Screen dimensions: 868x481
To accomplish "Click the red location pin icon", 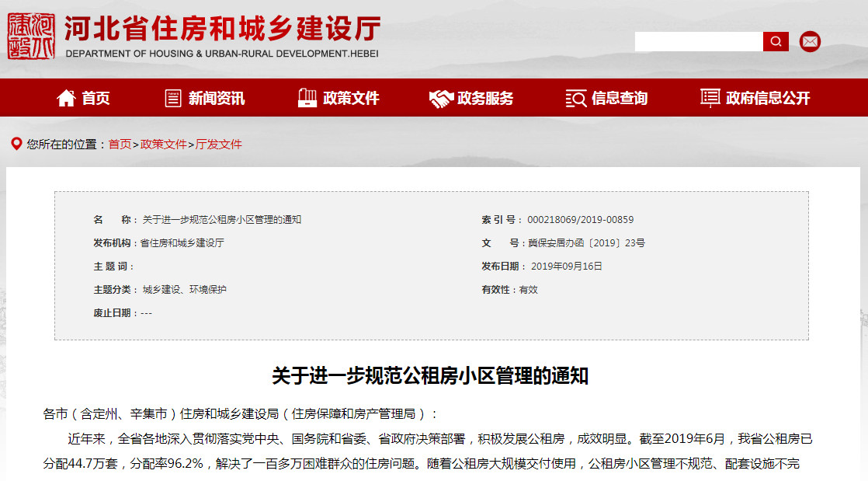I will tap(16, 144).
